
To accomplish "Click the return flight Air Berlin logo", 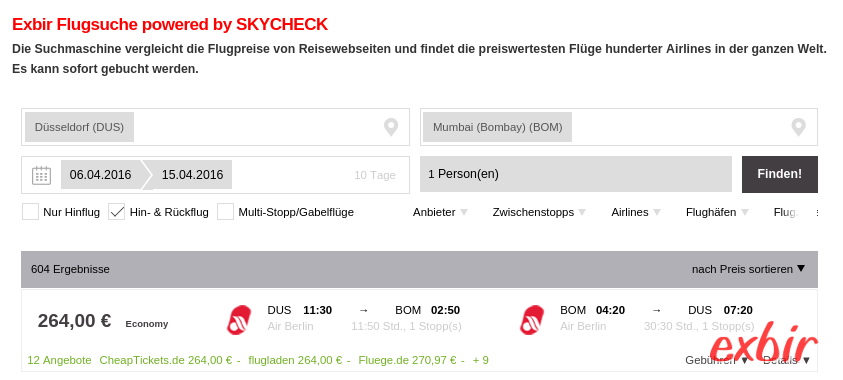I will (x=532, y=320).
